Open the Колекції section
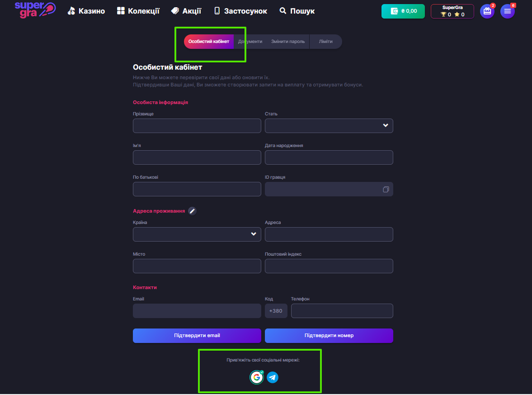Screen dimensions: 532x395 [138, 11]
